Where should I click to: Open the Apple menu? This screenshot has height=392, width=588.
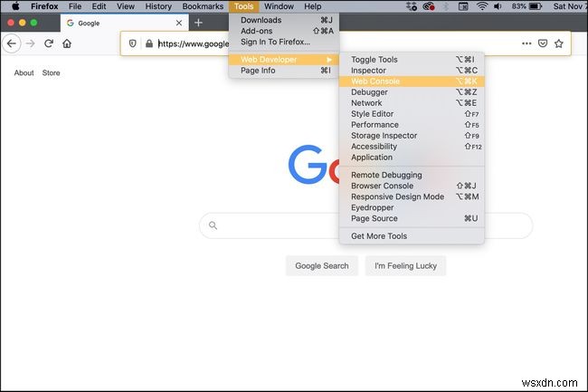tap(15, 6)
